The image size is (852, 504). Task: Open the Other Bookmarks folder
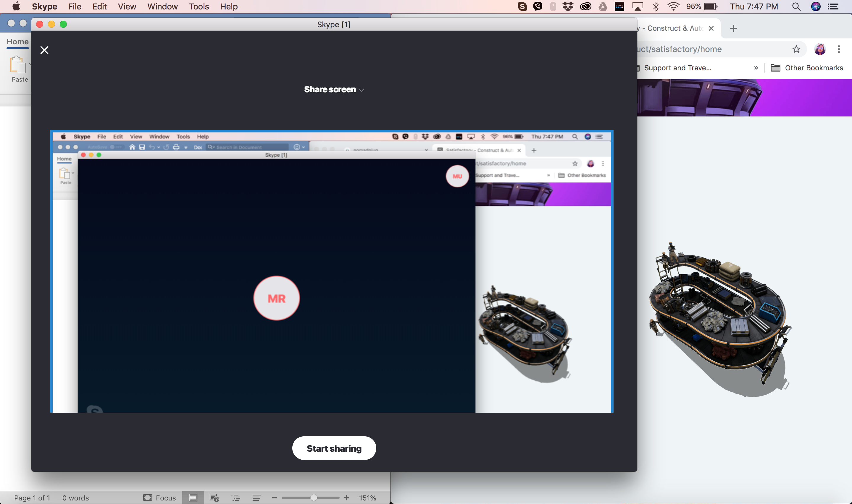click(x=807, y=68)
